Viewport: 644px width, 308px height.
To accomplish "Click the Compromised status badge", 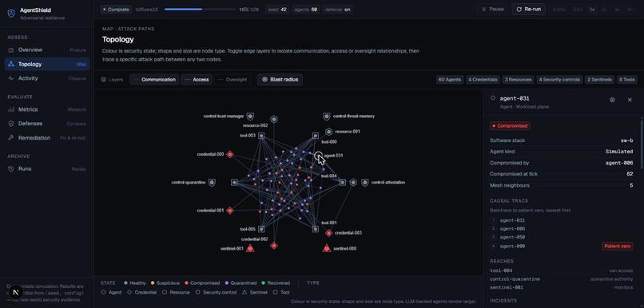I will point(509,126).
